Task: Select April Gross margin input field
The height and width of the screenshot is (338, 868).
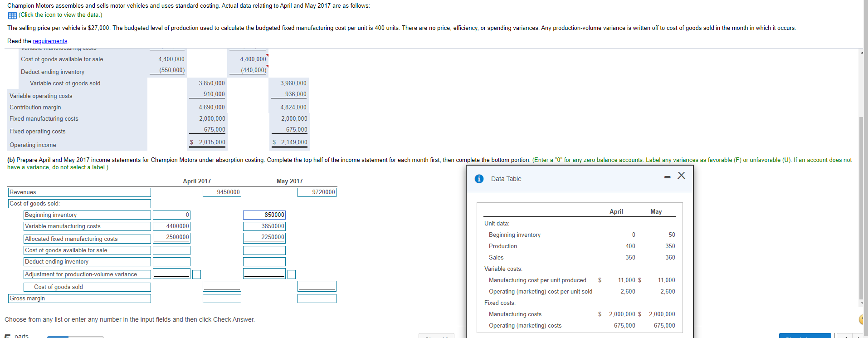Action: [222, 299]
